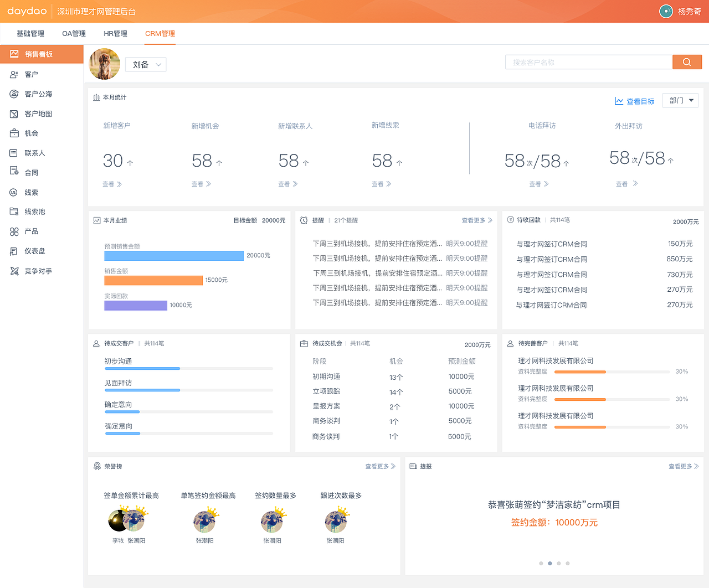
Task: Click the blue 预测销售金额 bar
Action: (174, 256)
